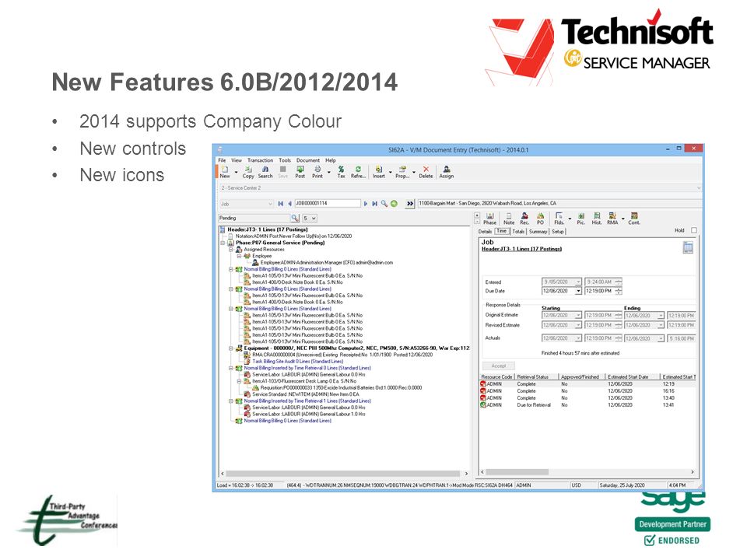The height and width of the screenshot is (560, 747).
Task: Toggle the Hold checkbox
Action: tap(694, 230)
